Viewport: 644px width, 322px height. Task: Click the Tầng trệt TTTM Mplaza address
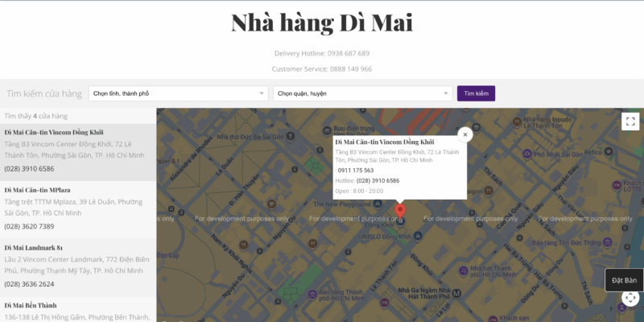(x=73, y=208)
